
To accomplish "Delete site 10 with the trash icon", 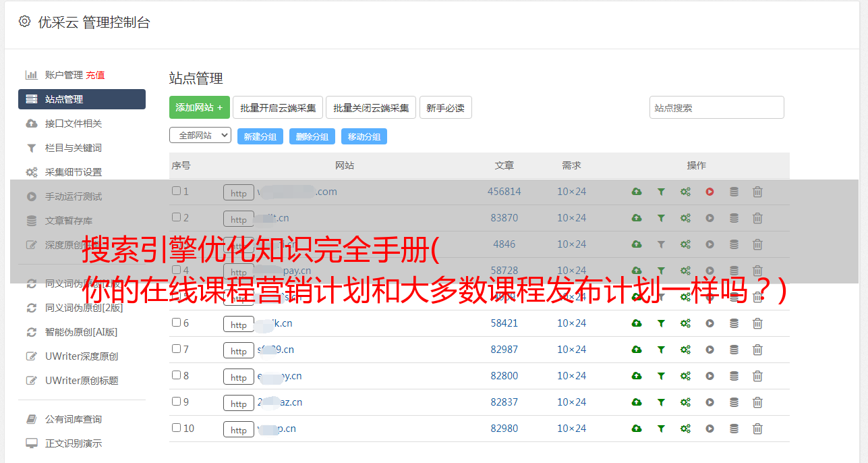I will pos(757,429).
